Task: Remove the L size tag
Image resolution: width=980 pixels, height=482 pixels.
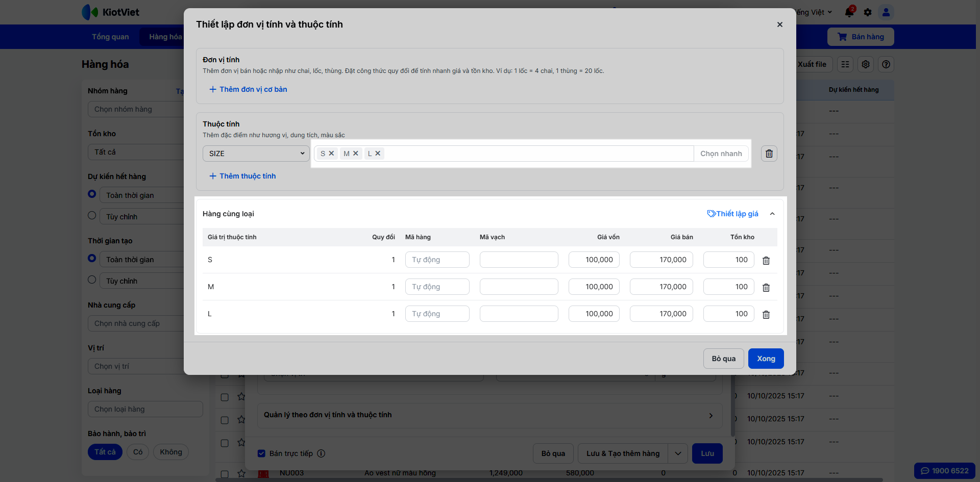Action: [x=378, y=154]
